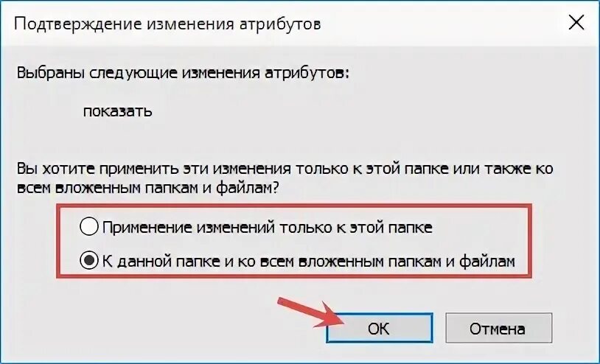Click the filled radio circle for subfolders and files
Viewport: 600px width, 364px height.
88,261
